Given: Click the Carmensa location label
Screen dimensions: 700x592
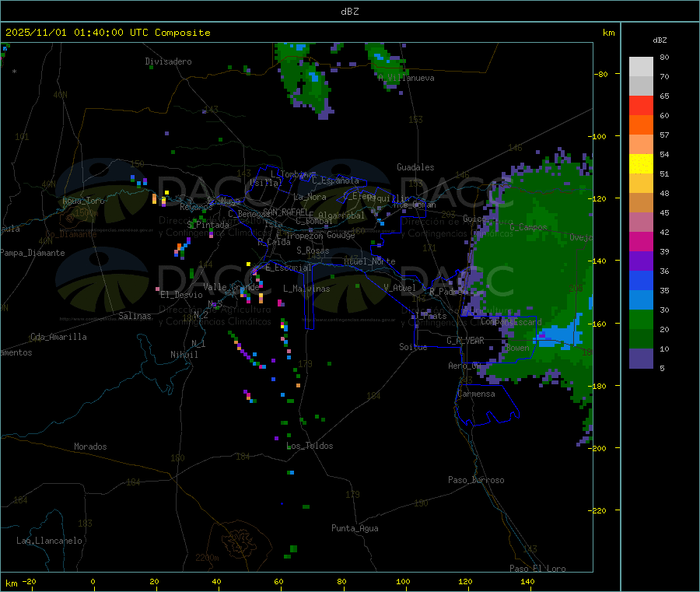Looking at the screenshot, I should coord(476,394).
